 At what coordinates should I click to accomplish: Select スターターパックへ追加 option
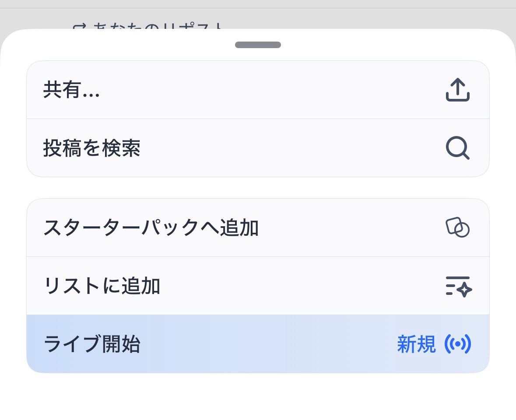[151, 228]
